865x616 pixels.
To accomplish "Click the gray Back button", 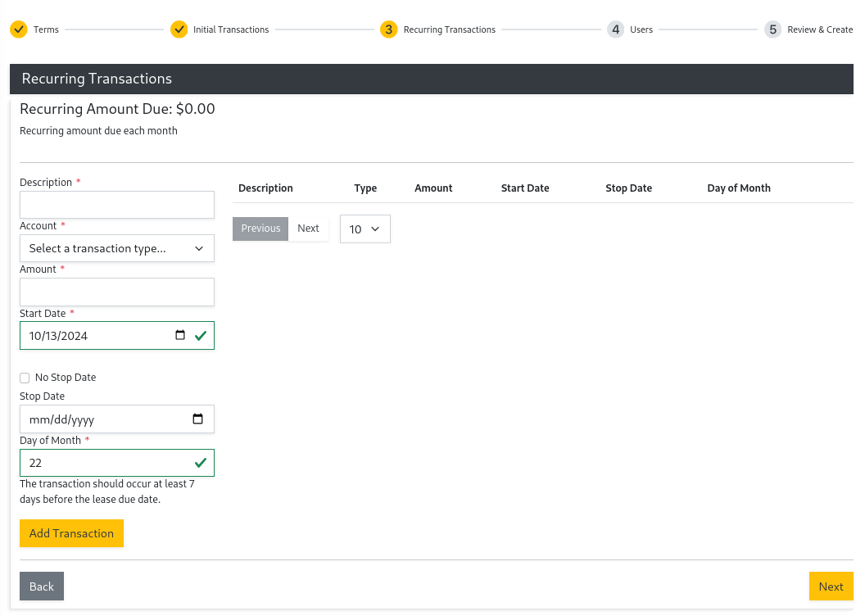I will [42, 587].
